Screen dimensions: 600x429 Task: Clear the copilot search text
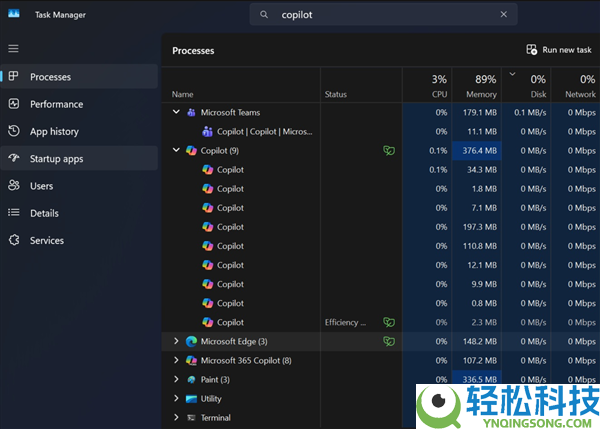[504, 14]
